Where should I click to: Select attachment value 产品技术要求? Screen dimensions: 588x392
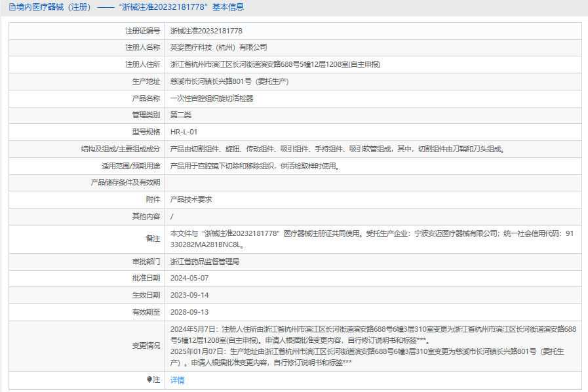(x=191, y=199)
